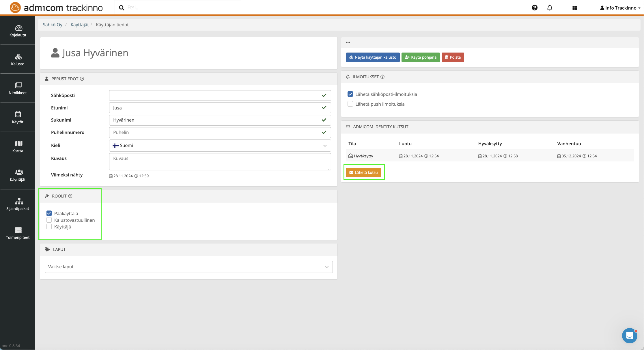Click the Puhelin number field
The width and height of the screenshot is (644, 350).
pyautogui.click(x=220, y=133)
